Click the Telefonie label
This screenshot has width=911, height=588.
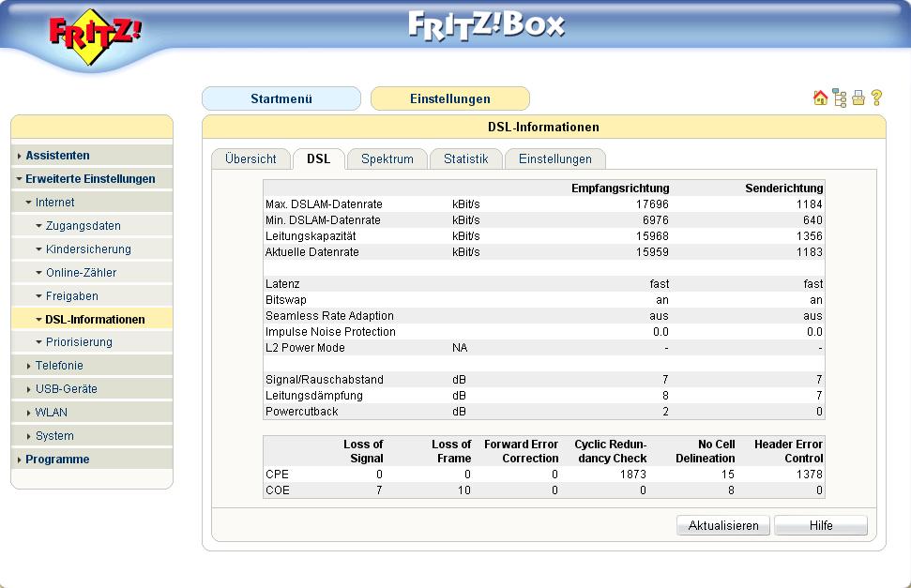point(59,366)
